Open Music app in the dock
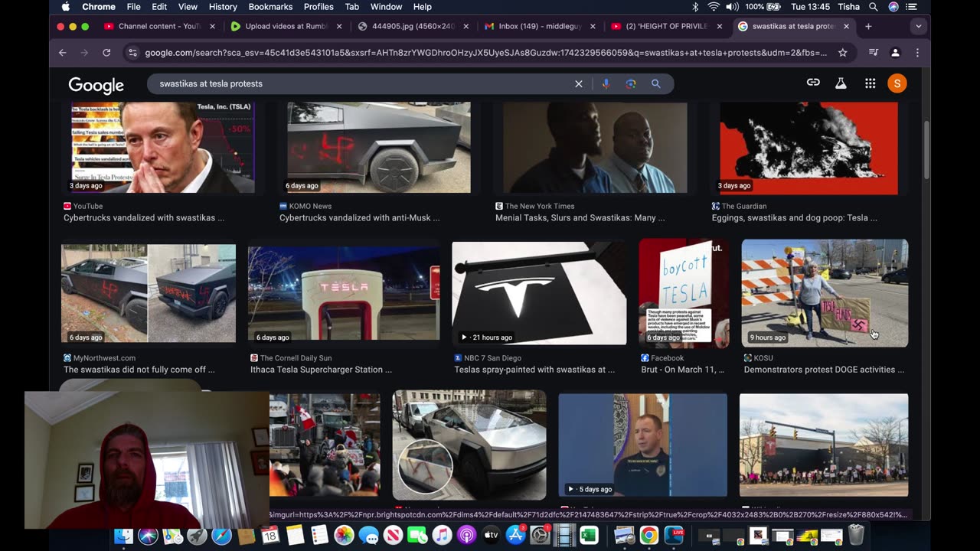The width and height of the screenshot is (980, 551). (442, 535)
